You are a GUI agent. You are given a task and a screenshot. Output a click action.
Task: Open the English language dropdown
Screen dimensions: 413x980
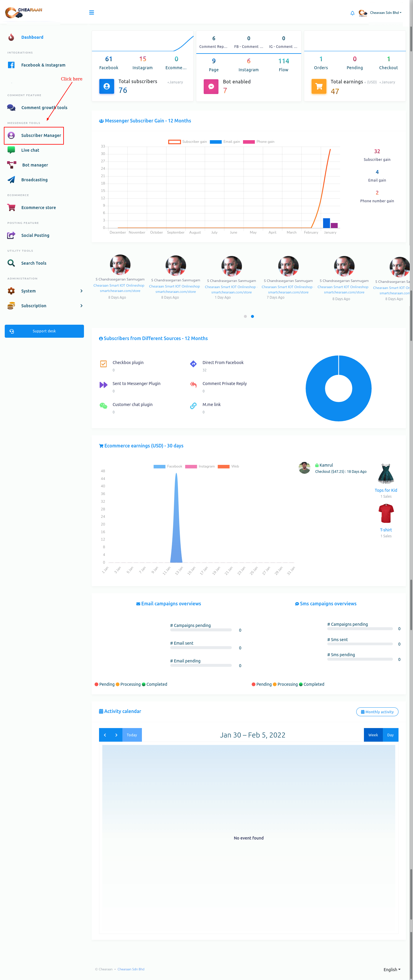point(392,969)
